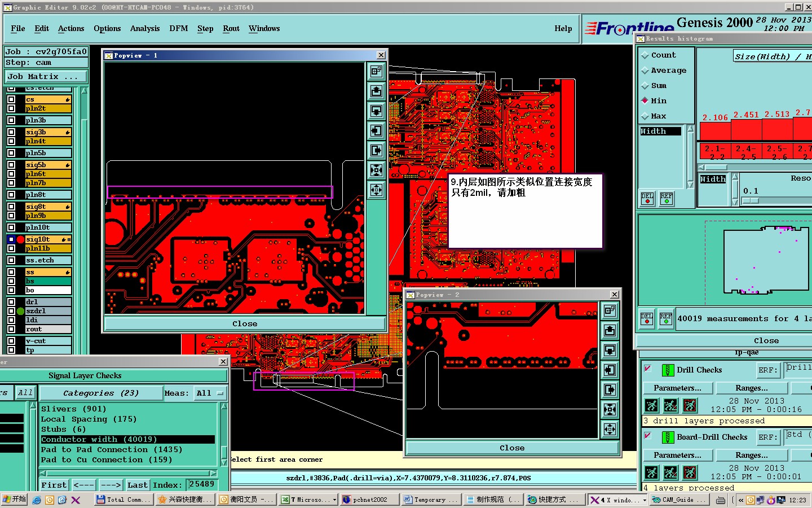Click the Board-Drill Checks green drill icon

coord(668,437)
